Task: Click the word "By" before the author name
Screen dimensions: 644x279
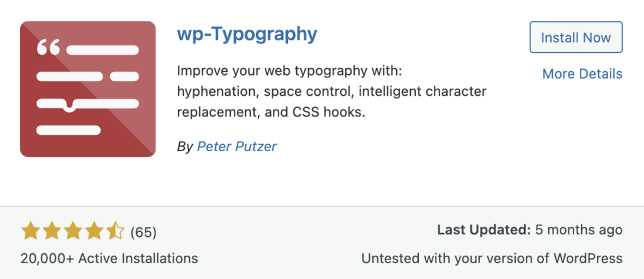Action: coord(185,147)
